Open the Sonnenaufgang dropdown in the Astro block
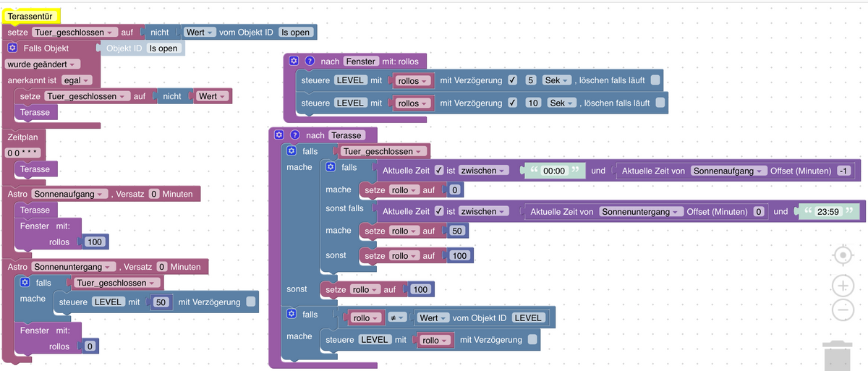868x371 pixels. 69,194
